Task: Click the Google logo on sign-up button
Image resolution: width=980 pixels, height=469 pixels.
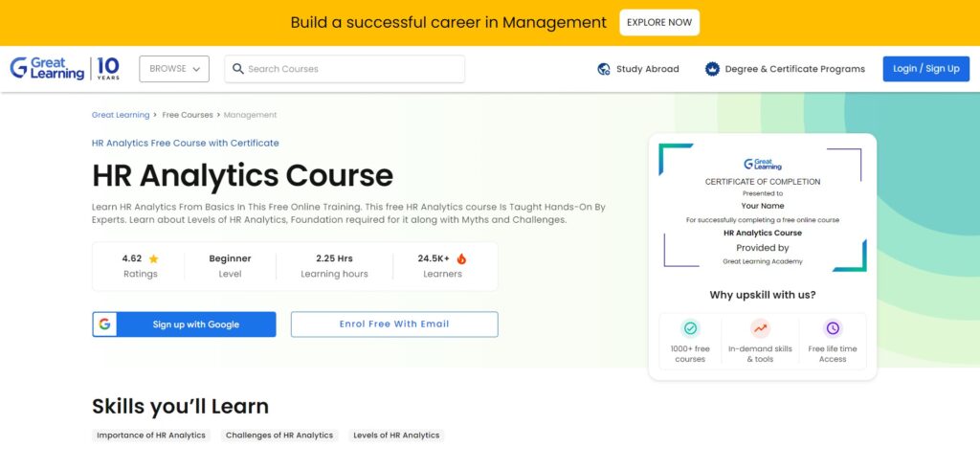Action: [104, 324]
